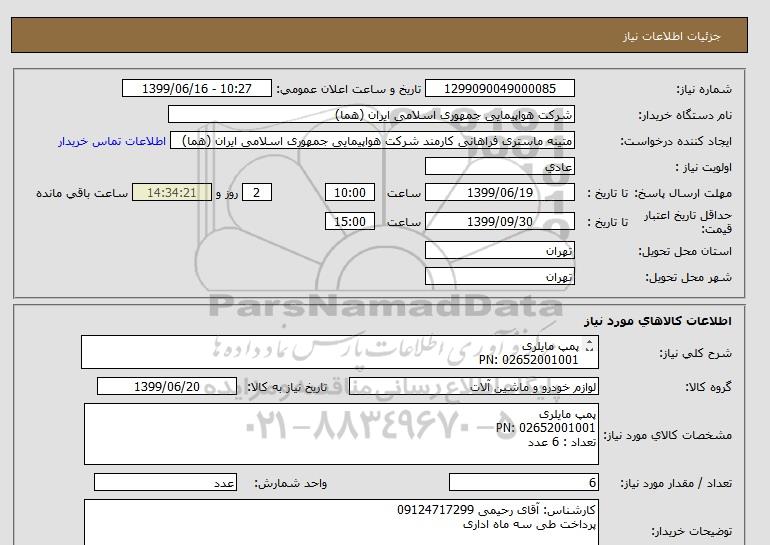Click the validity hour field 15:00
This screenshot has width=770, height=545.
point(350,221)
